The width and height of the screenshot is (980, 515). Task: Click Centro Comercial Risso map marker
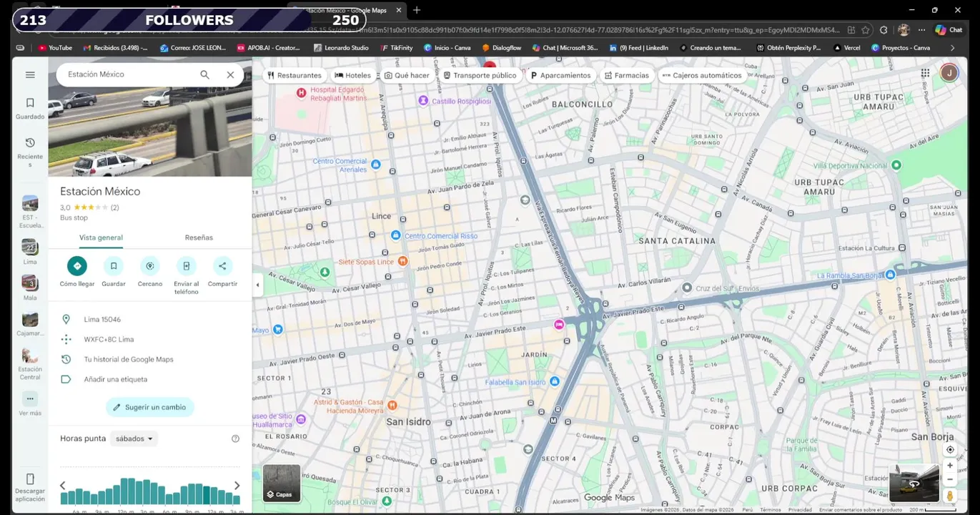tap(395, 235)
